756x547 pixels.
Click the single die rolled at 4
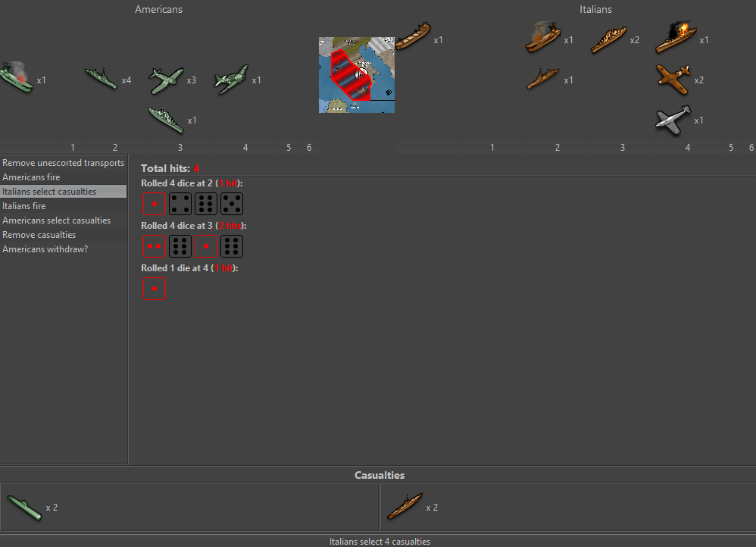coord(155,289)
